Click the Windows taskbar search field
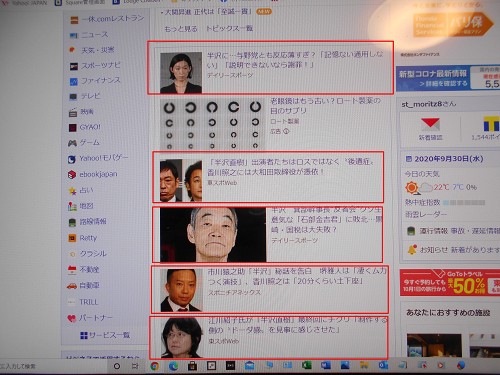 pyautogui.click(x=50, y=366)
